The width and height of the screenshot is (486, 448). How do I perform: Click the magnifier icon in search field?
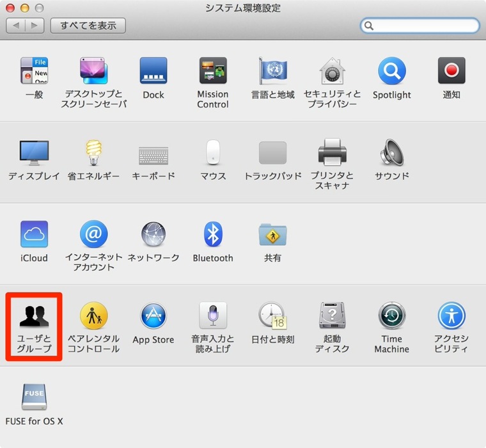[x=368, y=26]
